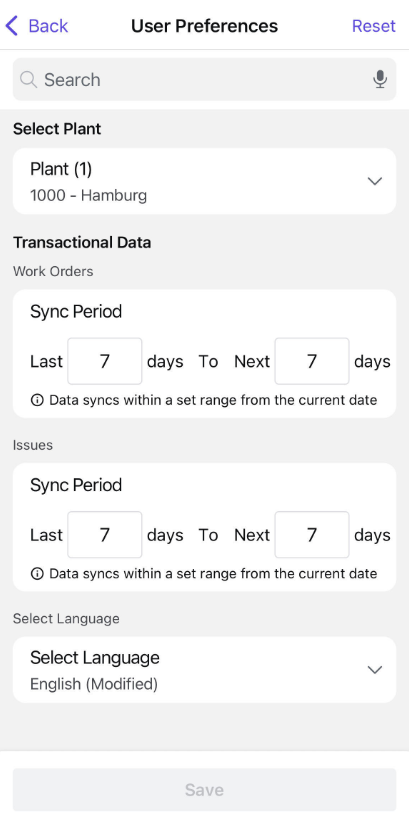Edit Issues Last days field
The height and width of the screenshot is (826, 409).
point(105,535)
